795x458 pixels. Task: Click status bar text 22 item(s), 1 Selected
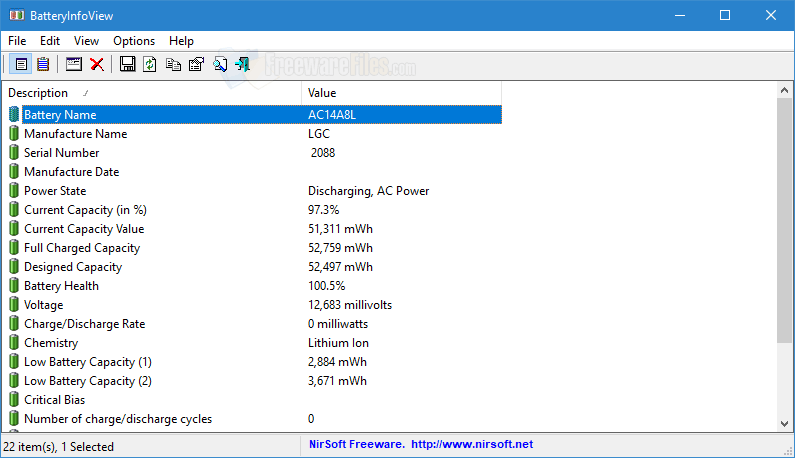click(58, 447)
